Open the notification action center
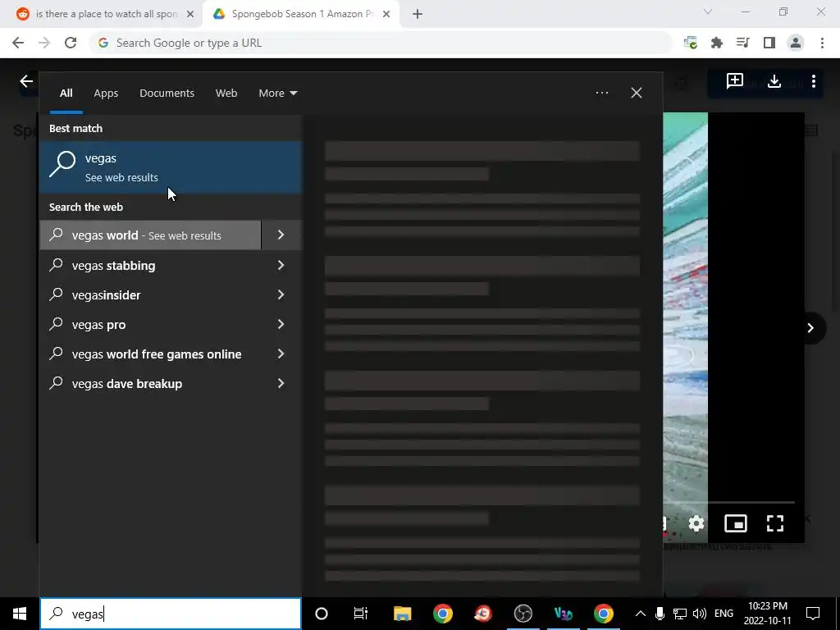This screenshot has height=630, width=840. [813, 614]
